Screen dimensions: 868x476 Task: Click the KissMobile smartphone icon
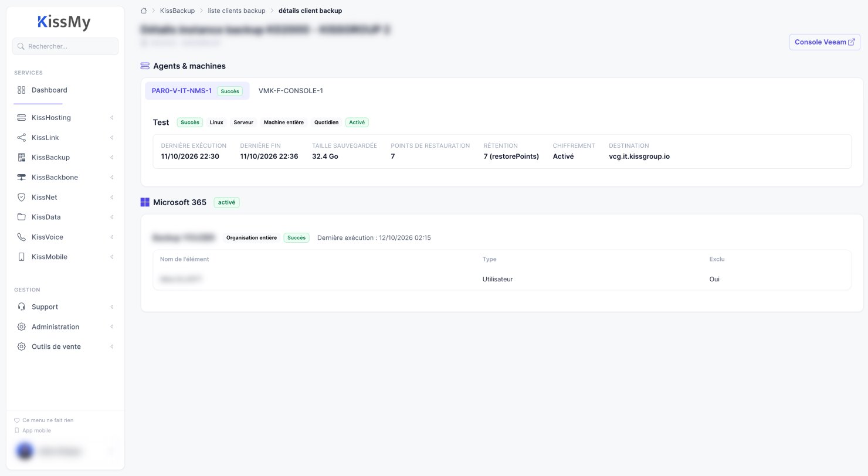22,257
